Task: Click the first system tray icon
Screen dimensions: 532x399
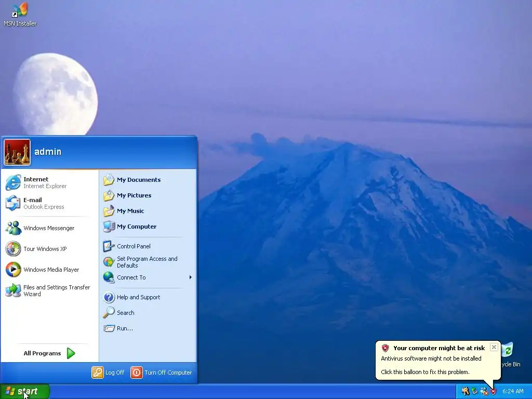Action: (465, 391)
